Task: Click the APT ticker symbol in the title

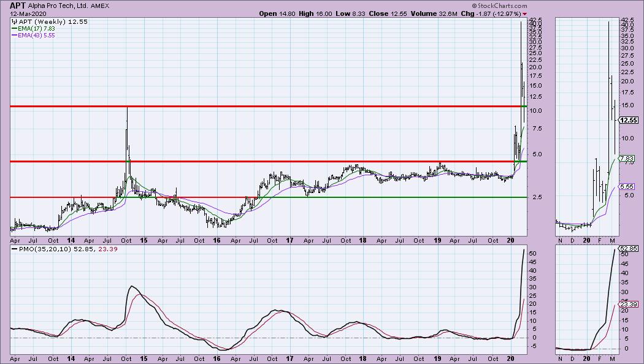Action: (18, 6)
